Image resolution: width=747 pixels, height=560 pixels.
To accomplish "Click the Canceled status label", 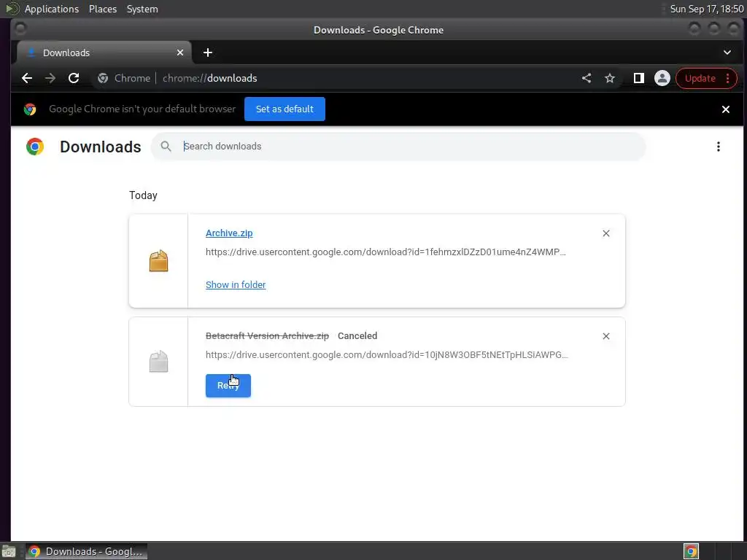I will [357, 335].
